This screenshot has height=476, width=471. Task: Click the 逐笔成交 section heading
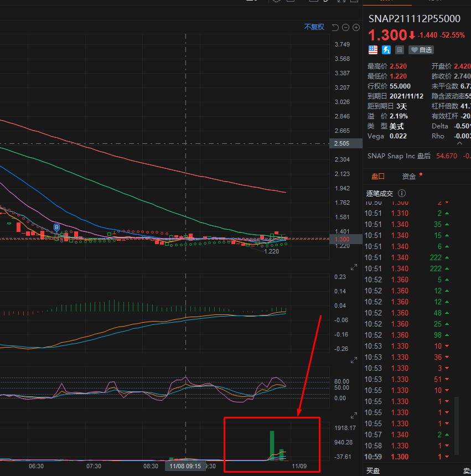point(379,193)
